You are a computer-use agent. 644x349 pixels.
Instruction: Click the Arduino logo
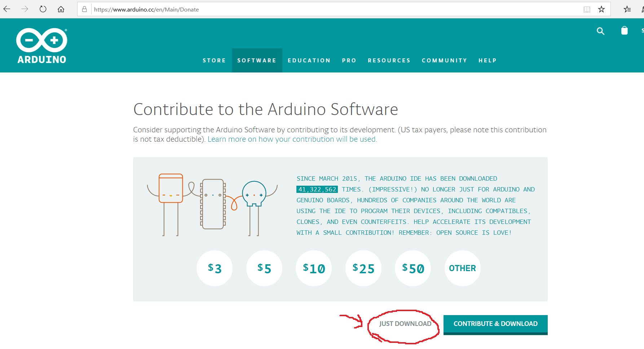point(42,46)
